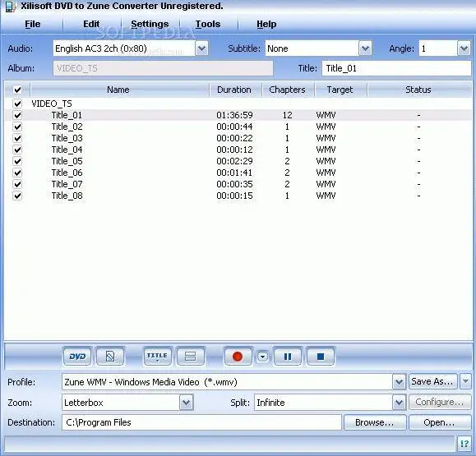The height and width of the screenshot is (456, 476).
Task: Open the Split Infinite dropdown
Action: click(399, 403)
